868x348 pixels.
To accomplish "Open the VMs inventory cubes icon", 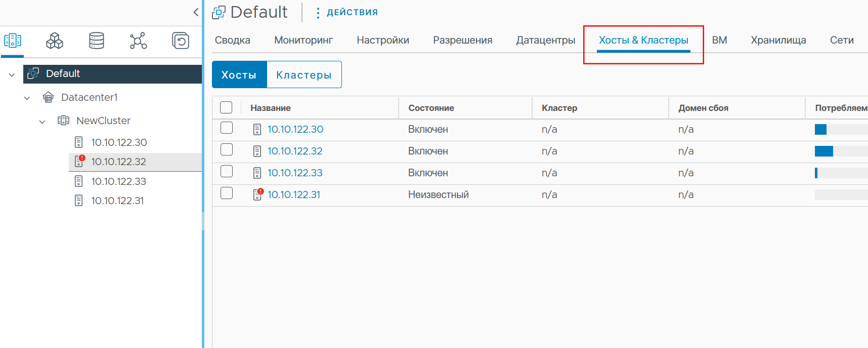I will (x=55, y=41).
